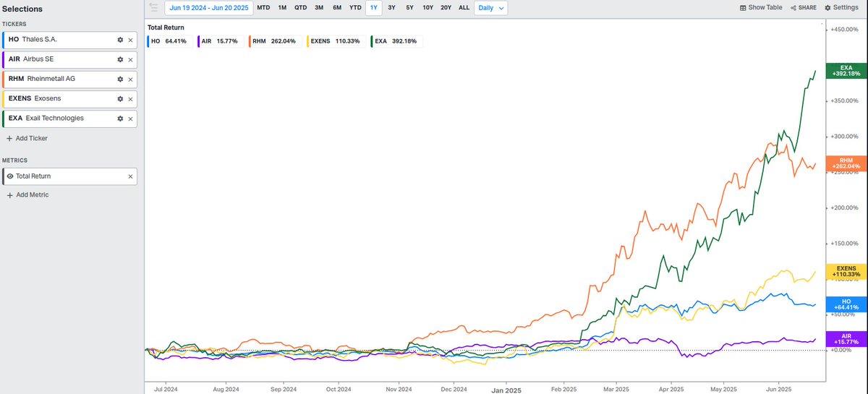The width and height of the screenshot is (868, 394).
Task: Select the 5Y time range
Action: click(409, 8)
